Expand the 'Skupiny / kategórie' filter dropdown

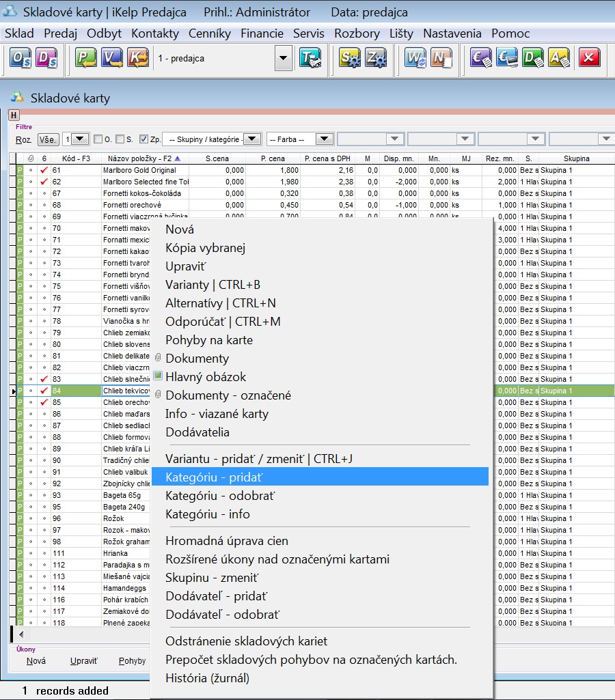tap(252, 139)
